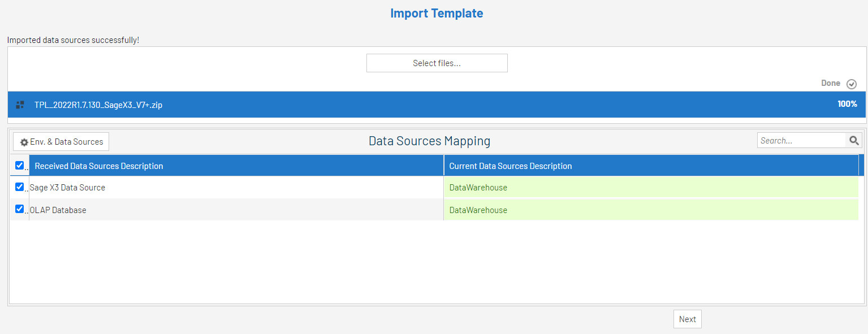The image size is (868, 334).
Task: Focus the Search text field
Action: coord(801,141)
